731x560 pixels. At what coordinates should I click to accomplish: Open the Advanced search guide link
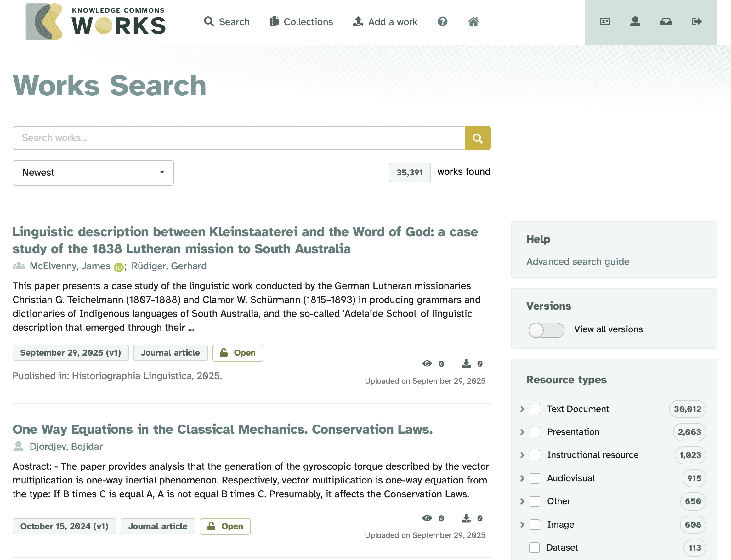click(577, 262)
